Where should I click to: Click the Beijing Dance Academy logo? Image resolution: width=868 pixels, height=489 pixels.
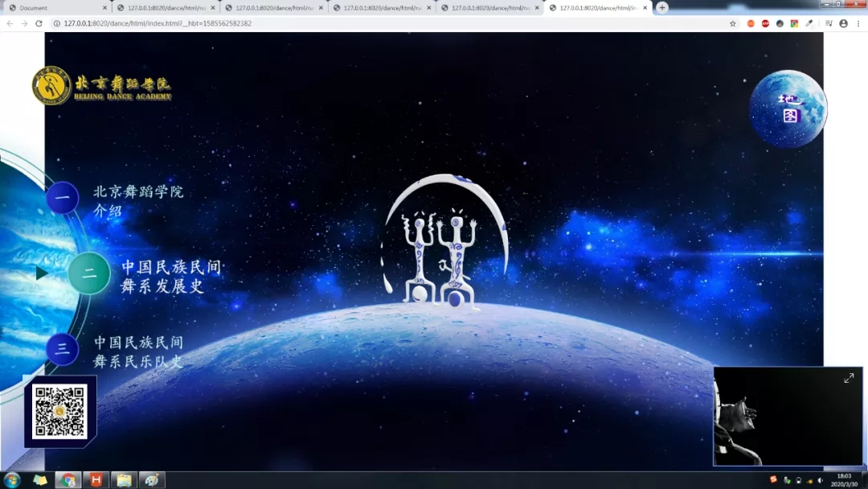102,86
